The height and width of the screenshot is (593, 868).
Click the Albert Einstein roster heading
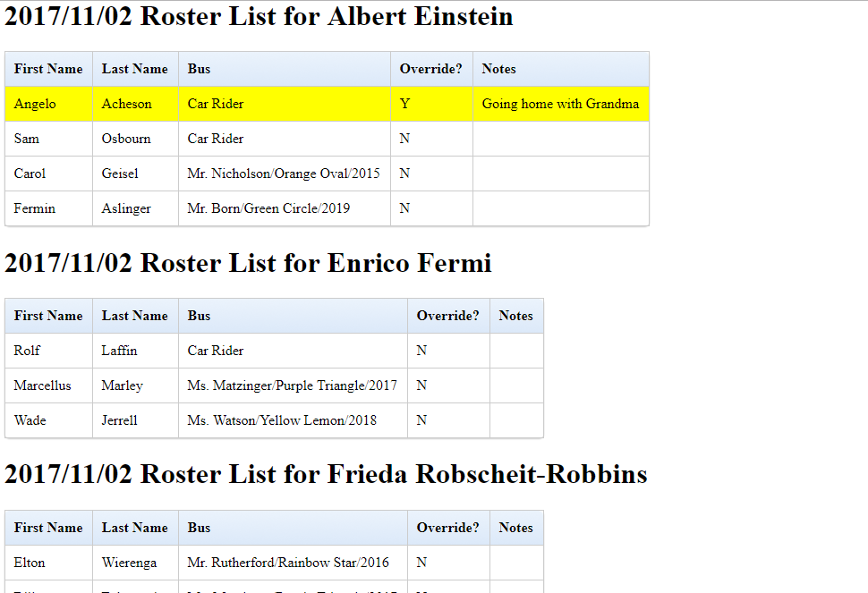(259, 16)
